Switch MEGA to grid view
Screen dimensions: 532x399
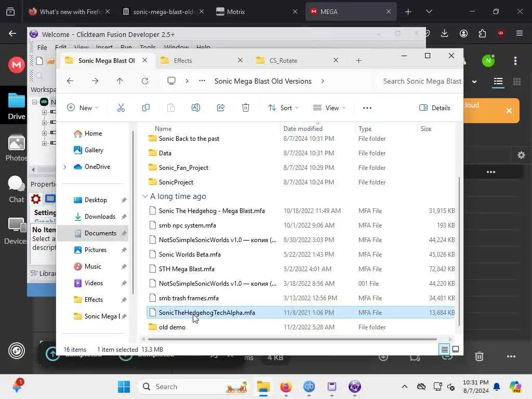click(x=517, y=82)
